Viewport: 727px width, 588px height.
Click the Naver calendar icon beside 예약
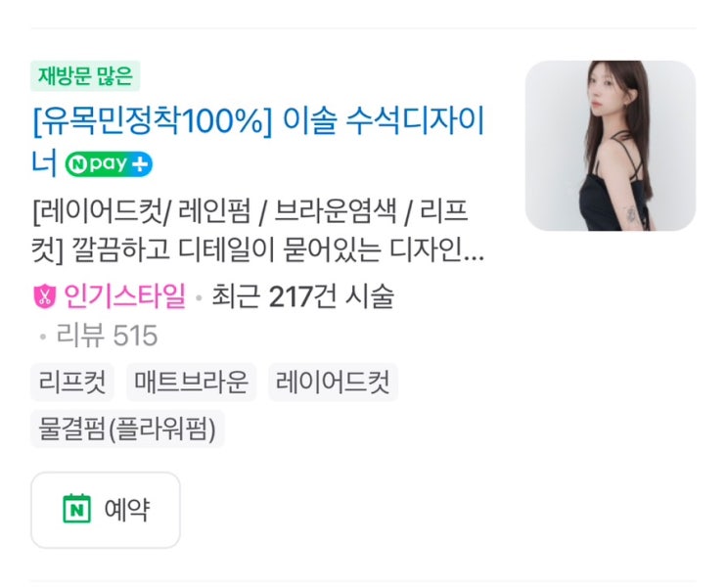[x=77, y=509]
